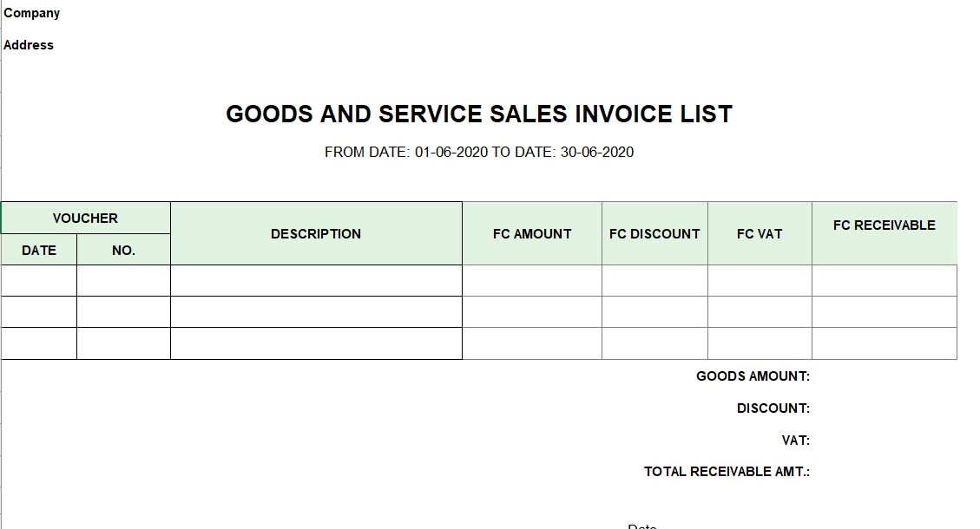Select first empty cell under DATE column
This screenshot has height=529, width=980.
[x=39, y=280]
